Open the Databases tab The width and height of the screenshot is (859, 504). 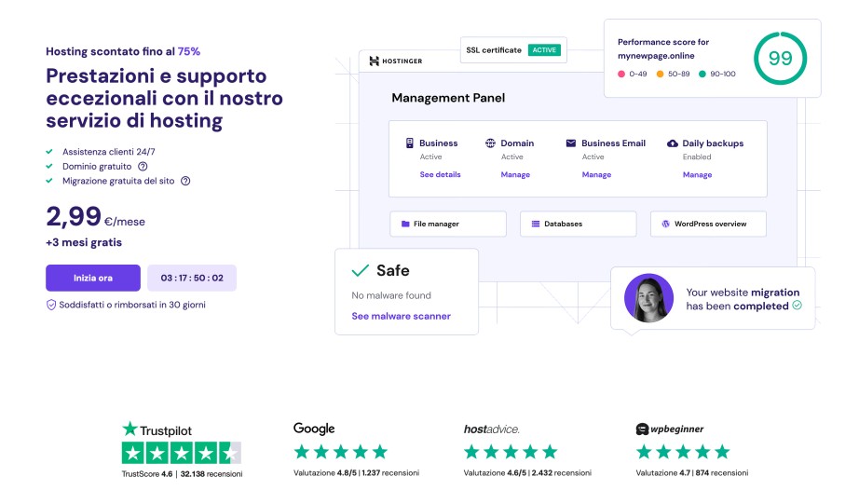click(578, 224)
